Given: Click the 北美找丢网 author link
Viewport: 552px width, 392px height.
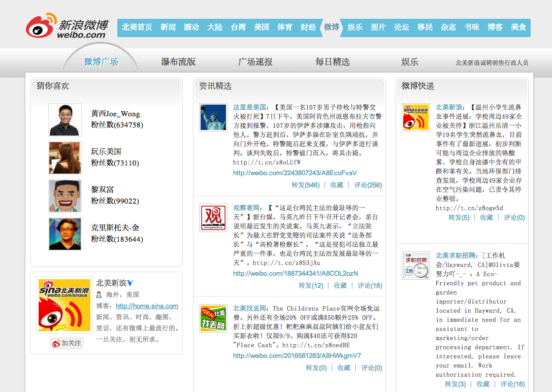Looking at the screenshot, I should (250, 309).
